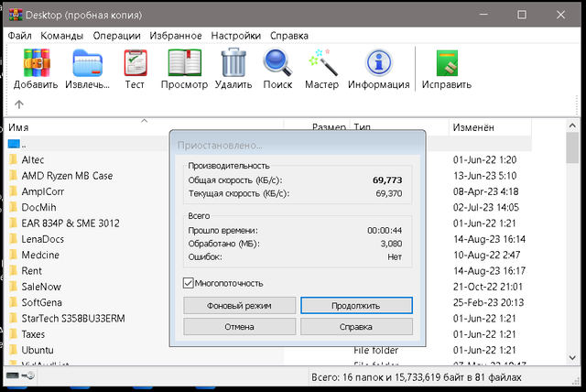Screen dimensions: 586x392
Task: Open the Справка menu in menu bar
Action: (x=289, y=36)
